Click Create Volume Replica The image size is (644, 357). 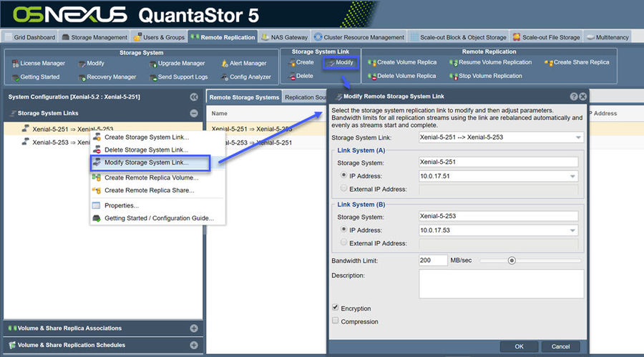(402, 62)
